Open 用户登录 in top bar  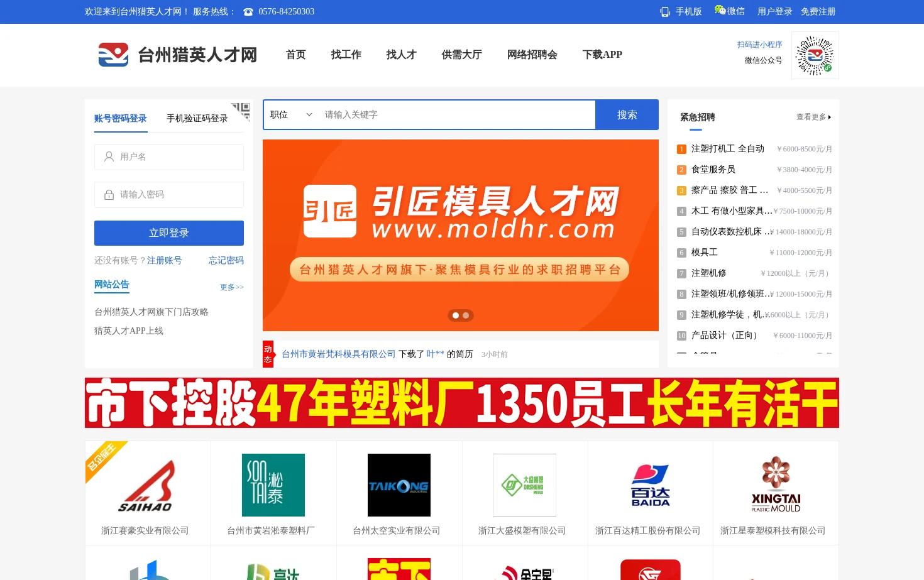click(x=775, y=11)
